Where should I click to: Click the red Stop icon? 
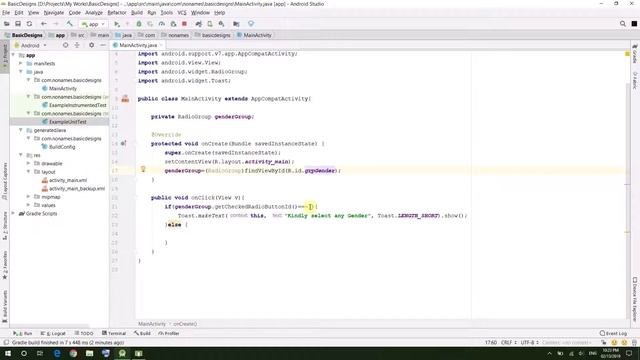(184, 24)
